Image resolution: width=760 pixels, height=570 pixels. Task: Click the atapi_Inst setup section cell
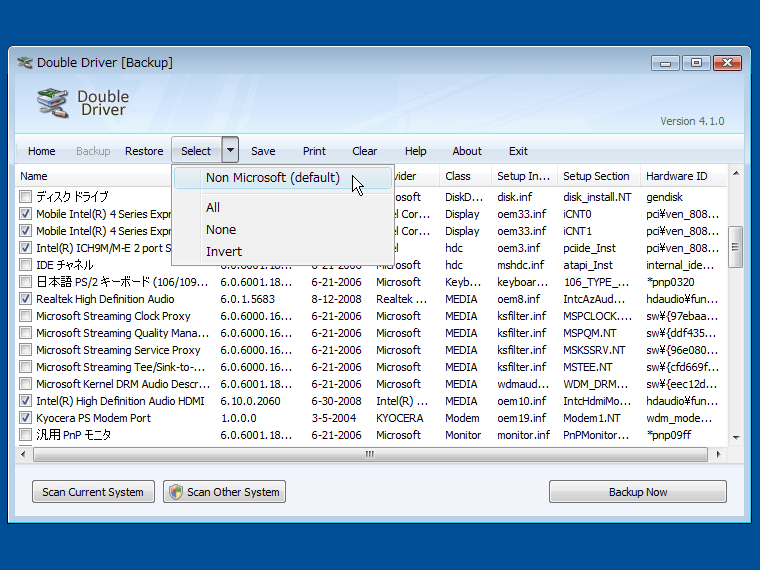(587, 265)
